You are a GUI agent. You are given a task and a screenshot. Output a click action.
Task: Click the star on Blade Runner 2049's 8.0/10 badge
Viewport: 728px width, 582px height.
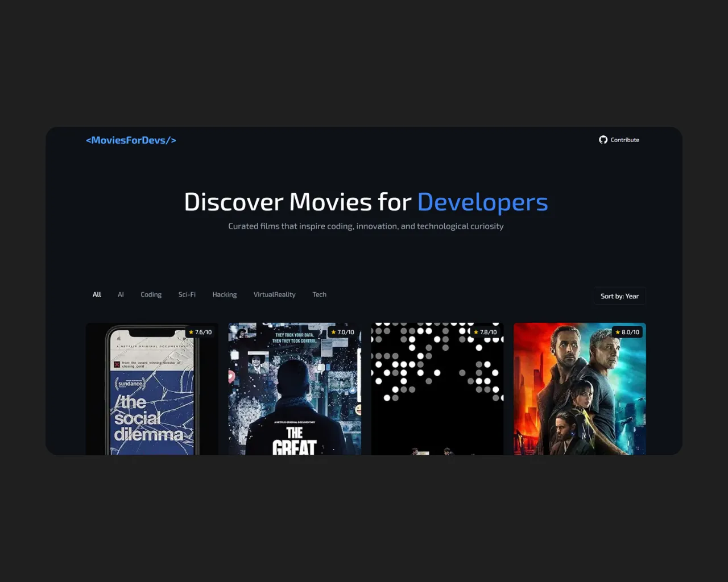pos(618,332)
